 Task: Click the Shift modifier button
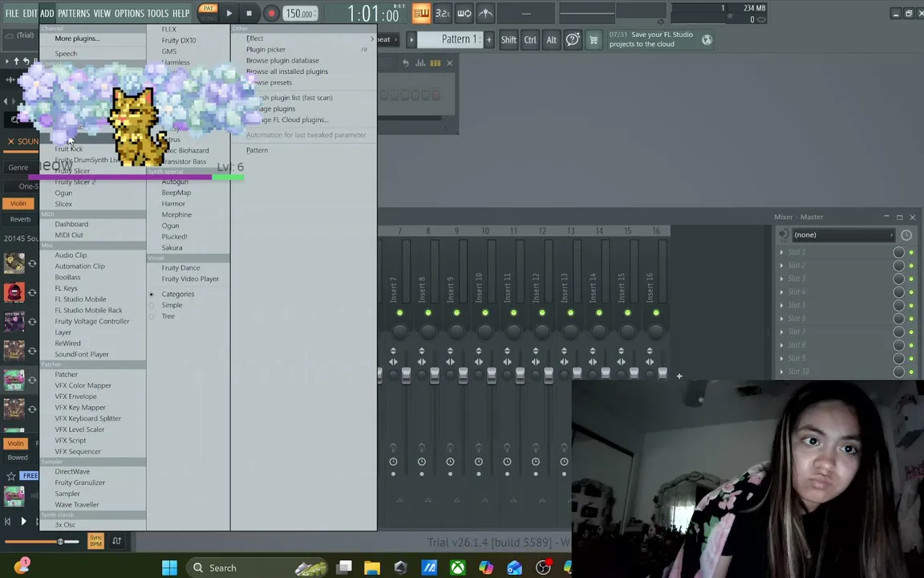pos(509,40)
